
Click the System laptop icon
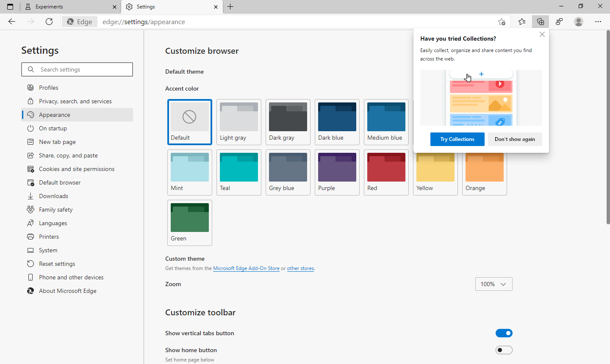(x=30, y=250)
